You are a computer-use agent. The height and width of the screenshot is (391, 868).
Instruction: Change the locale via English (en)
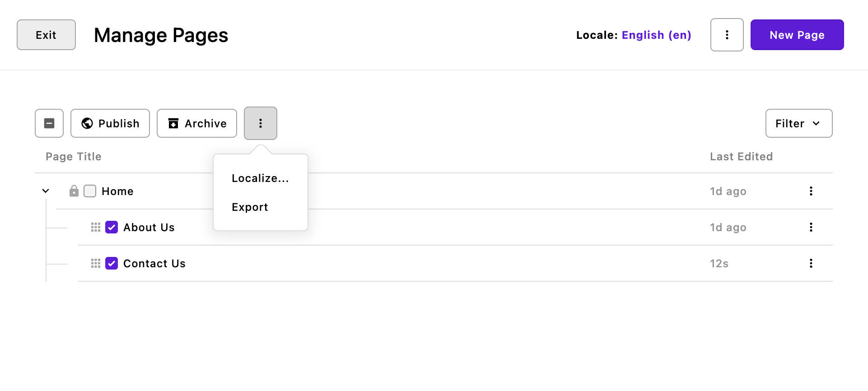656,35
